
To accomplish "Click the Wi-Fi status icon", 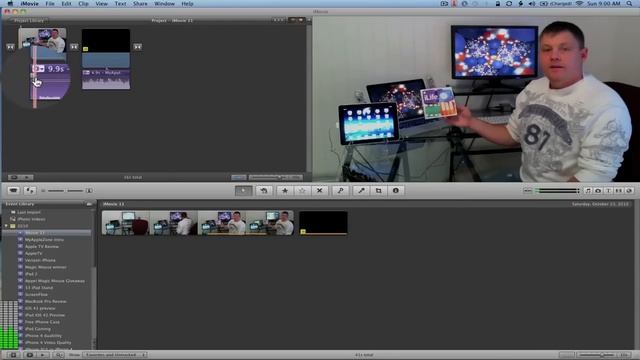I will pos(579,4).
